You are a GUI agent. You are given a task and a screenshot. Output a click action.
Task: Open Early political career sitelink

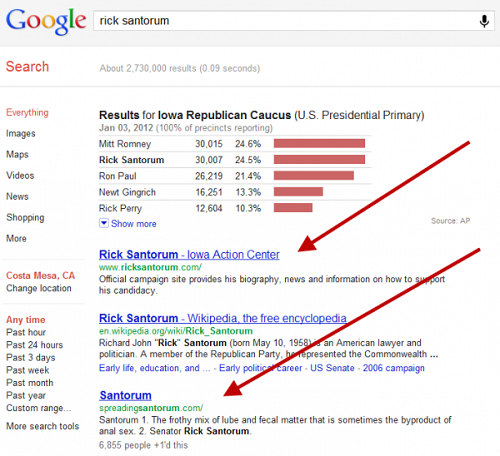[260, 368]
